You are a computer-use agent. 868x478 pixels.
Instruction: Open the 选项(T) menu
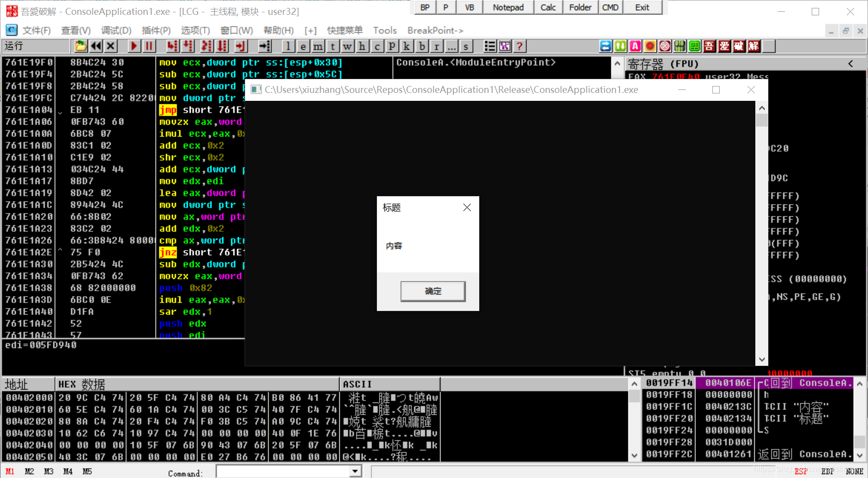[x=195, y=31]
